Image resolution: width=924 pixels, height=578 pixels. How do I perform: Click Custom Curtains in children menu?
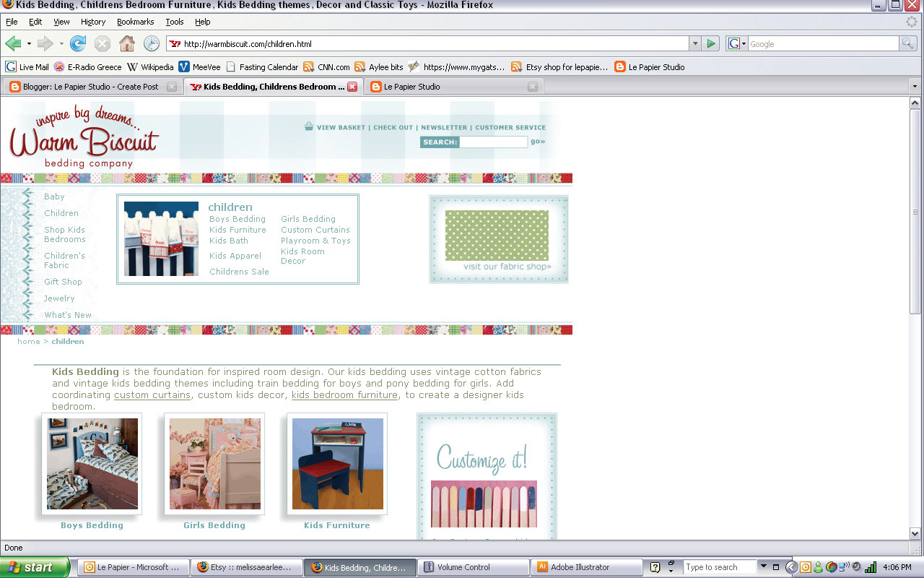point(315,230)
